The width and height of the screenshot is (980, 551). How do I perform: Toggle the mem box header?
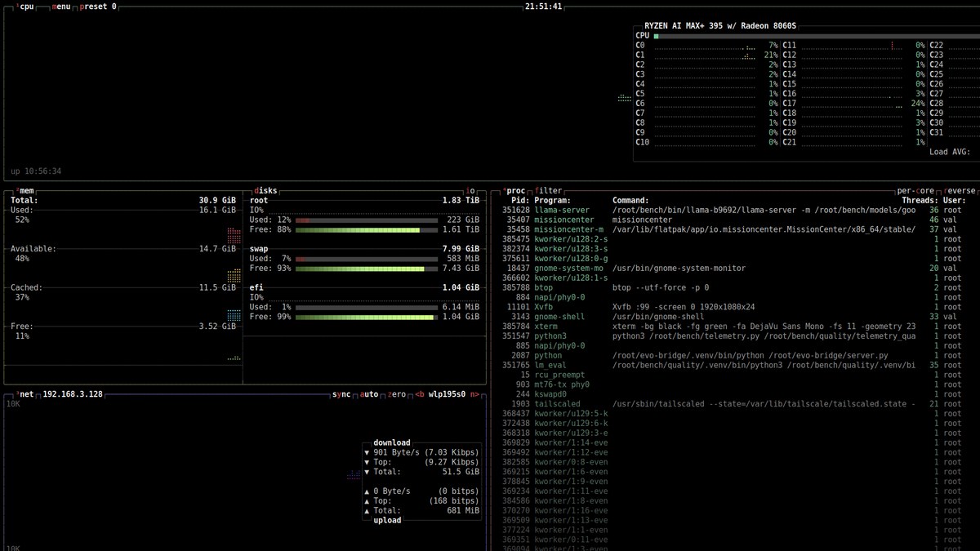point(25,191)
